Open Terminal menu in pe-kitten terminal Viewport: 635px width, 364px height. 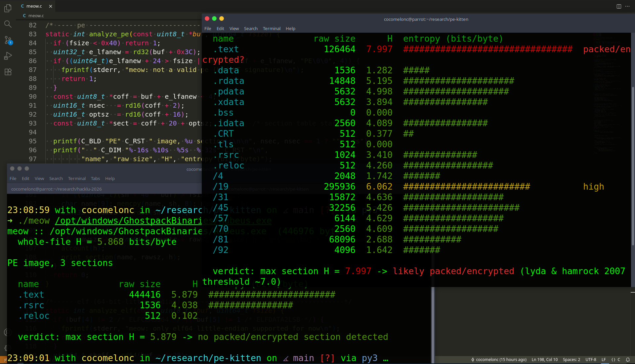[x=272, y=29]
